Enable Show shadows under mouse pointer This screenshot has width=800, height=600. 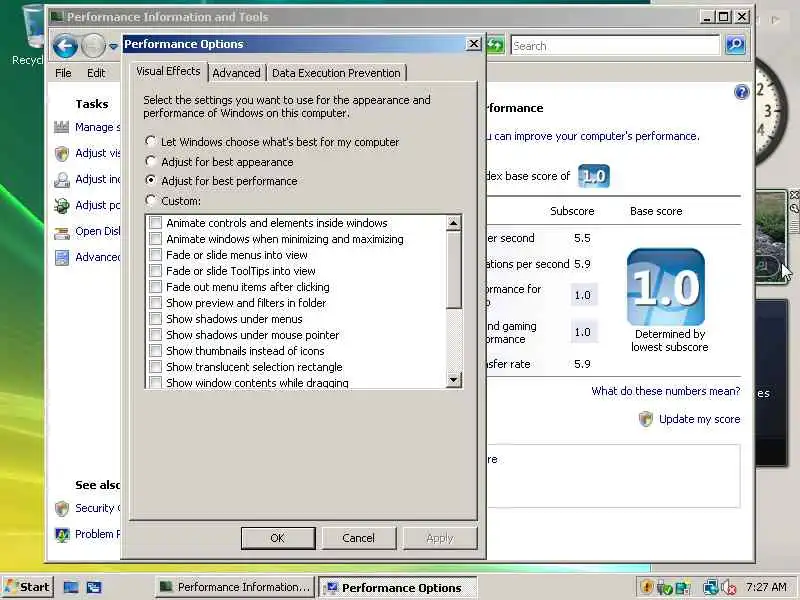coord(156,335)
